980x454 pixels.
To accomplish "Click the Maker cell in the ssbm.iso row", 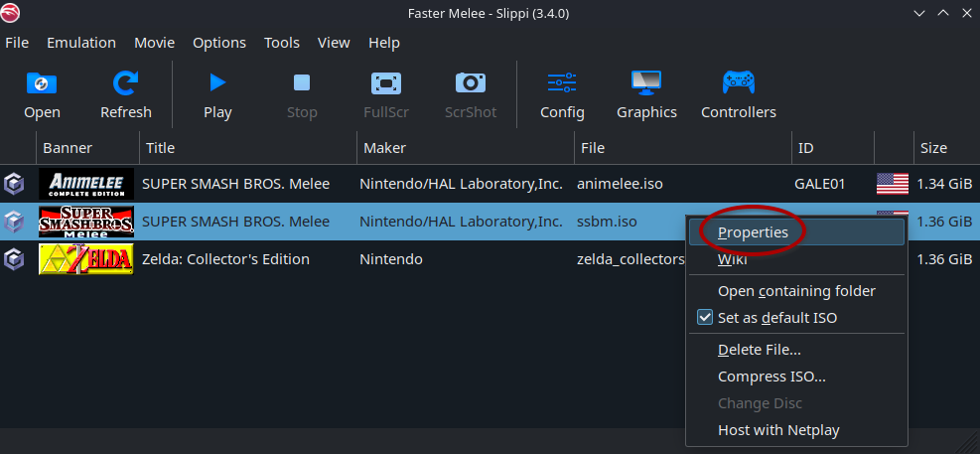I will (462, 222).
